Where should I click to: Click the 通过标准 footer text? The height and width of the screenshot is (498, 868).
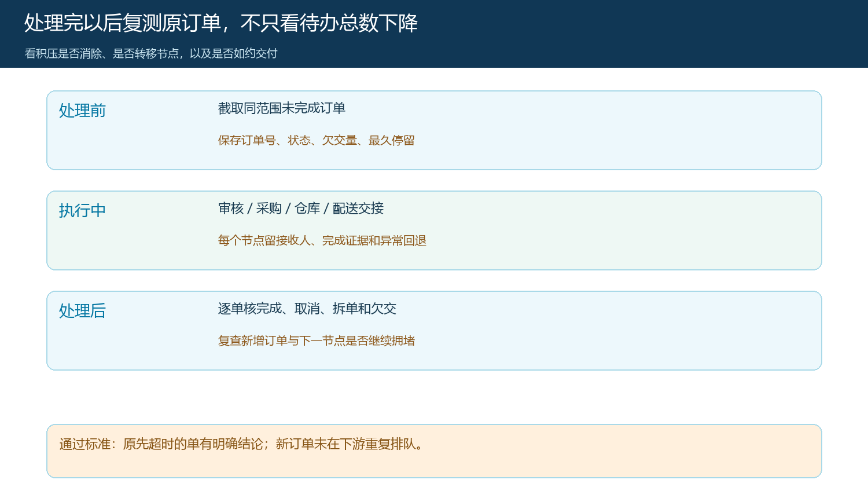click(x=243, y=444)
